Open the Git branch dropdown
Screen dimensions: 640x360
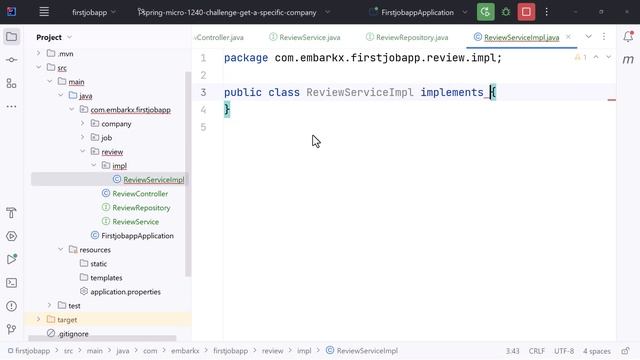coord(234,12)
